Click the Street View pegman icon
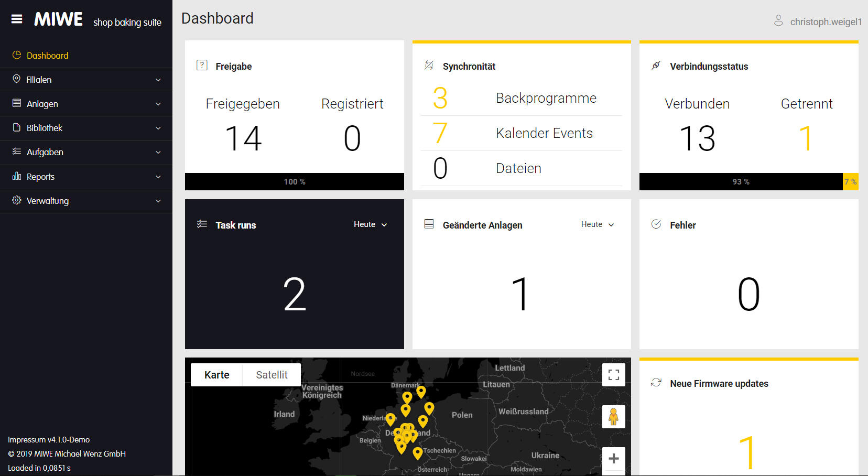Screen dimensions: 868x476 pos(613,417)
